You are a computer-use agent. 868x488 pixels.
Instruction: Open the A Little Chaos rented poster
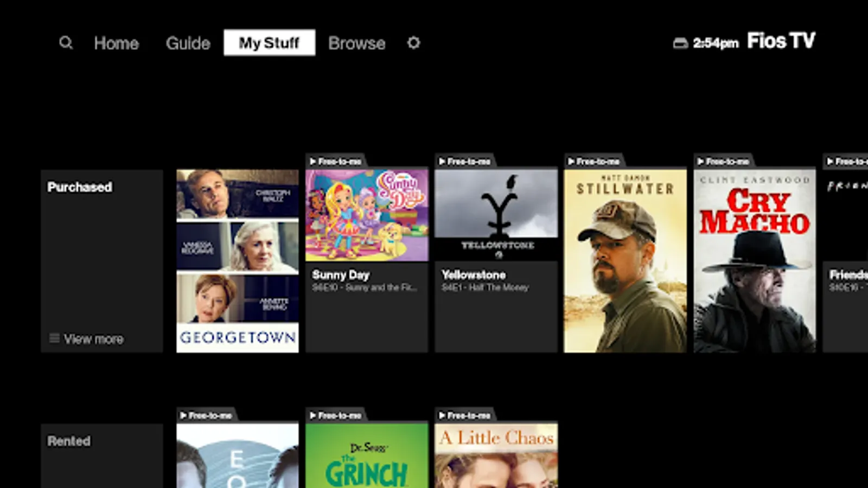[x=496, y=456]
